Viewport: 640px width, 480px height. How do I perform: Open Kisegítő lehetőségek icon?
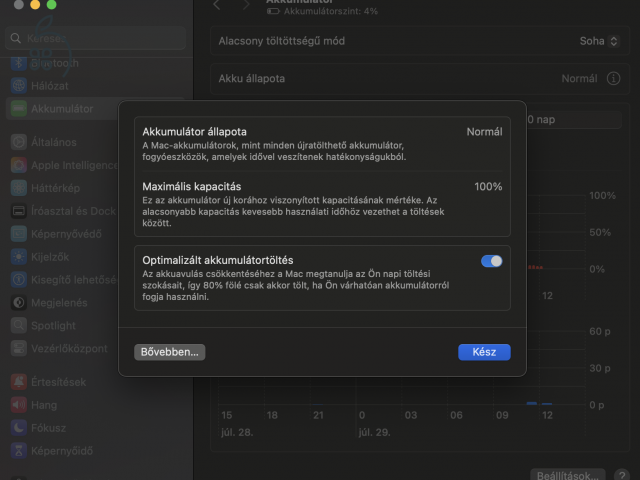click(19, 280)
